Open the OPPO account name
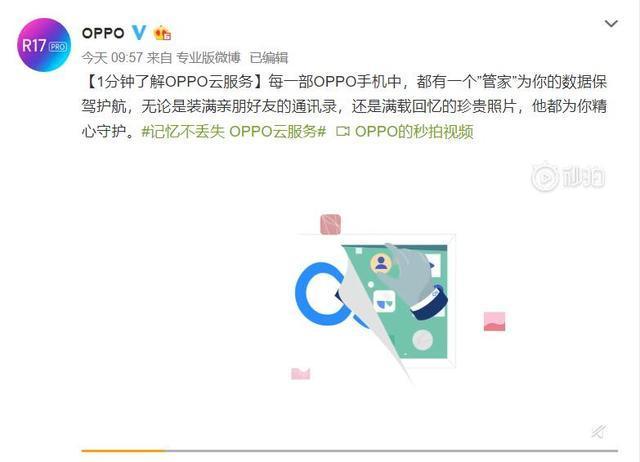The width and height of the screenshot is (640, 462). tap(103, 33)
